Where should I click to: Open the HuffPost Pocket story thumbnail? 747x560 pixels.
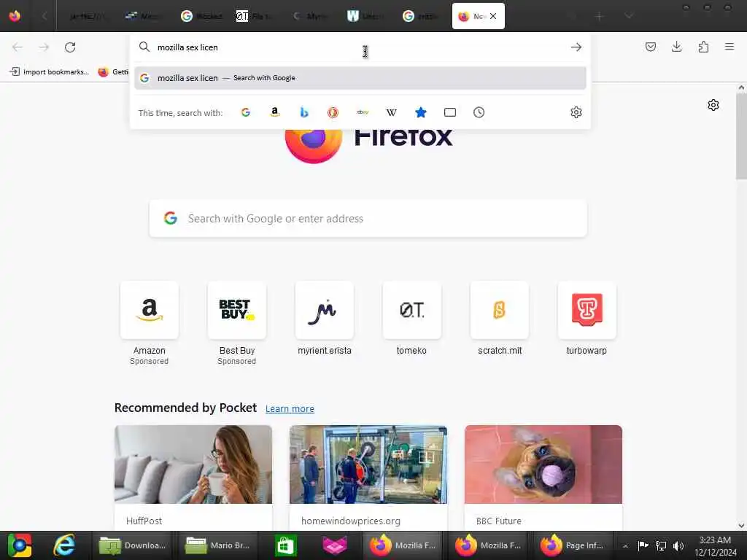(193, 464)
